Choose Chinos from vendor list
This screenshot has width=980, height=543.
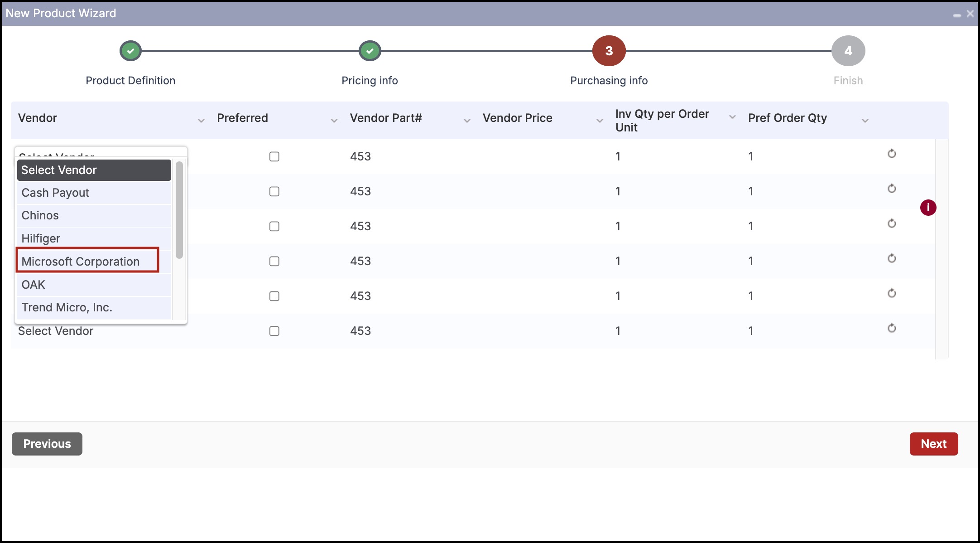tap(94, 215)
